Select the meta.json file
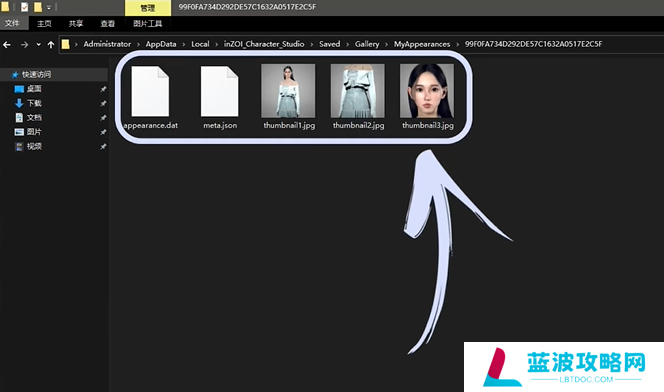The height and width of the screenshot is (392, 664). pos(219,97)
